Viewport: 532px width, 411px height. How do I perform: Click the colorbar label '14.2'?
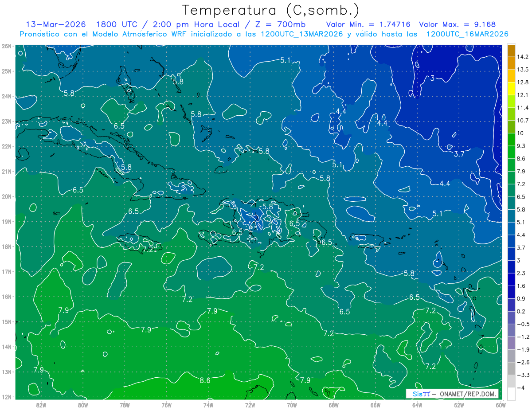pyautogui.click(x=523, y=57)
